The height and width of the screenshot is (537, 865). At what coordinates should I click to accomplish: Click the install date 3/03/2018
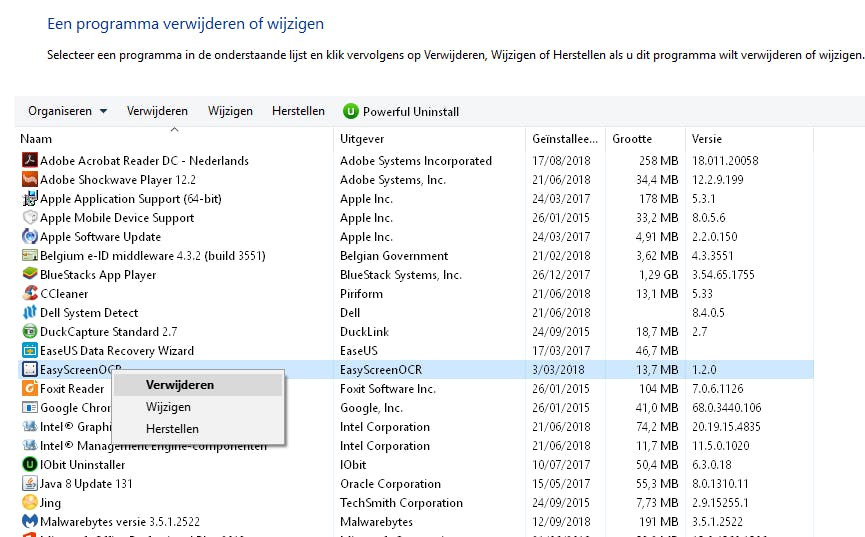[x=558, y=370]
